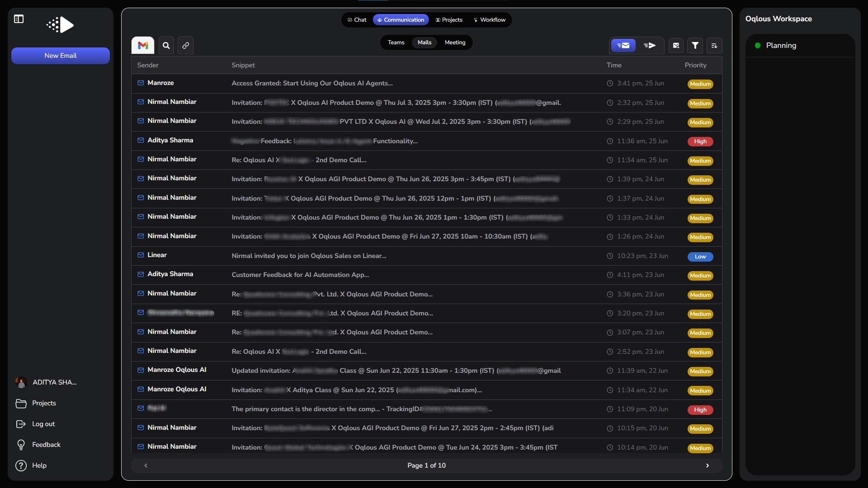
Task: Click the Oqlous play logo
Action: pyautogui.click(x=61, y=25)
